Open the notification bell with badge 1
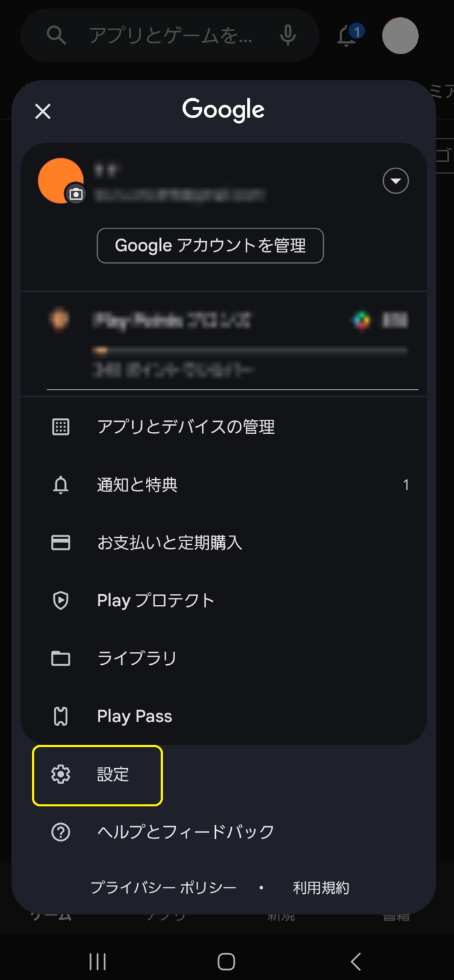 (345, 36)
